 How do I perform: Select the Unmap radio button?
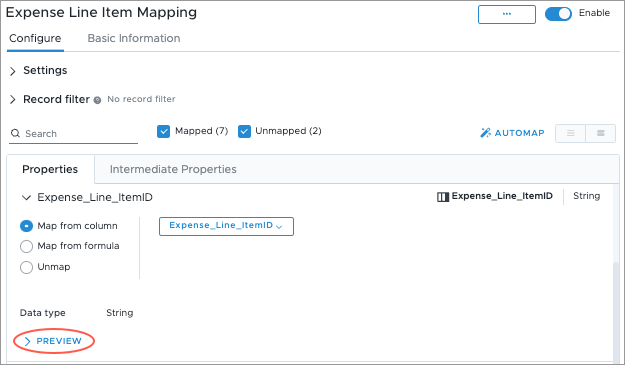pos(26,267)
